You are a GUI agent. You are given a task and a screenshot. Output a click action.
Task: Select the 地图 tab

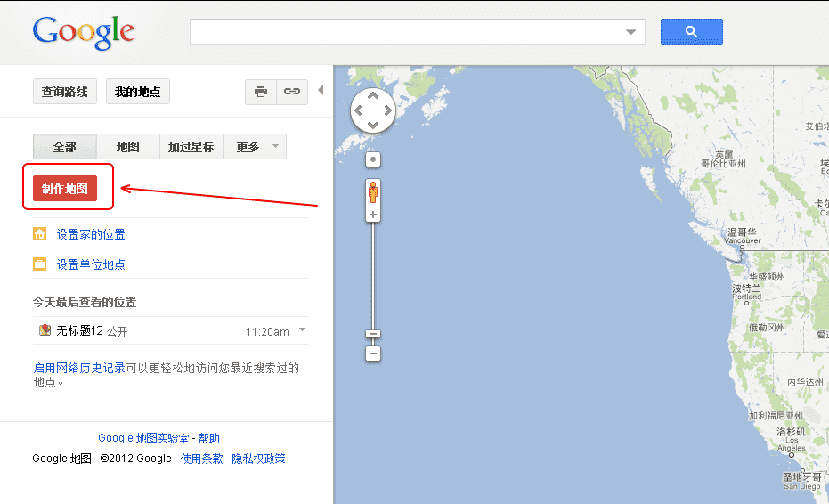coord(128,147)
